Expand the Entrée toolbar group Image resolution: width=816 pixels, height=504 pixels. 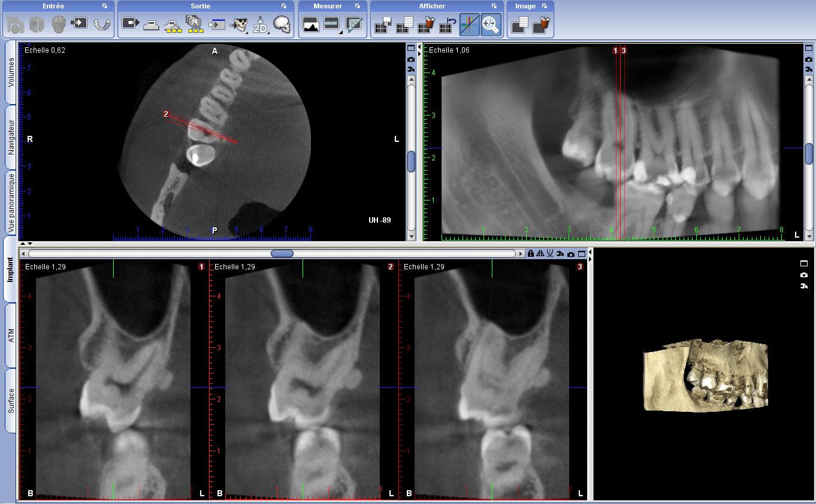(x=105, y=6)
